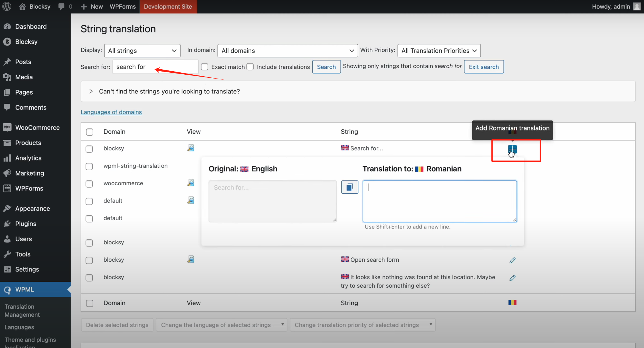This screenshot has width=644, height=348.
Task: Click the pencil icon for nothing found string
Action: 512,278
